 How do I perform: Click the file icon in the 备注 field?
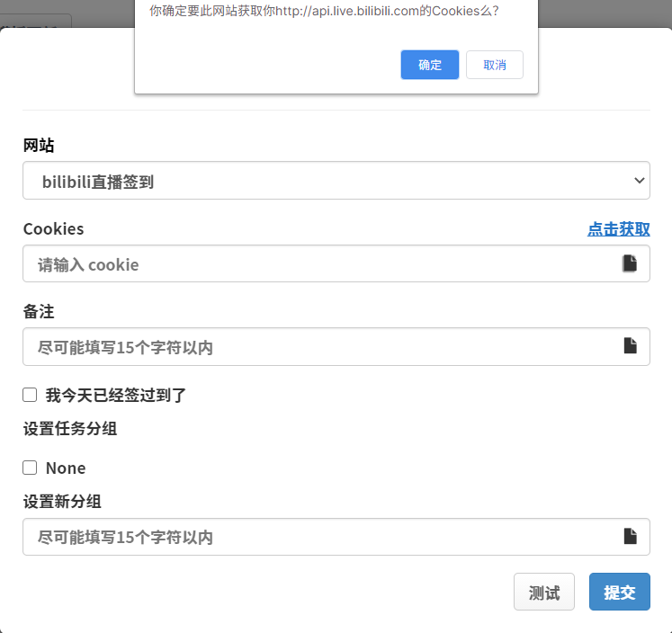click(630, 346)
